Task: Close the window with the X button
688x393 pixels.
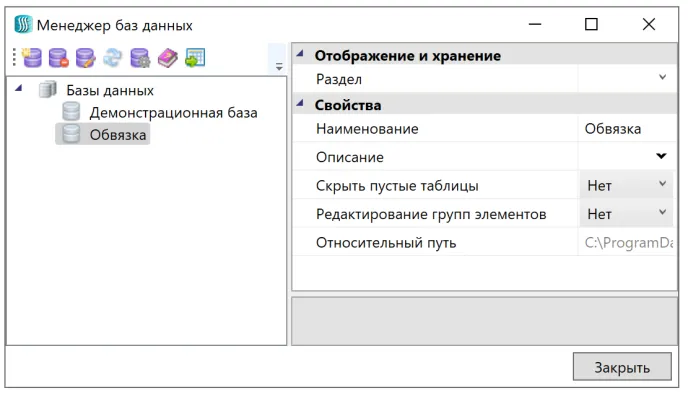Action: pos(649,24)
